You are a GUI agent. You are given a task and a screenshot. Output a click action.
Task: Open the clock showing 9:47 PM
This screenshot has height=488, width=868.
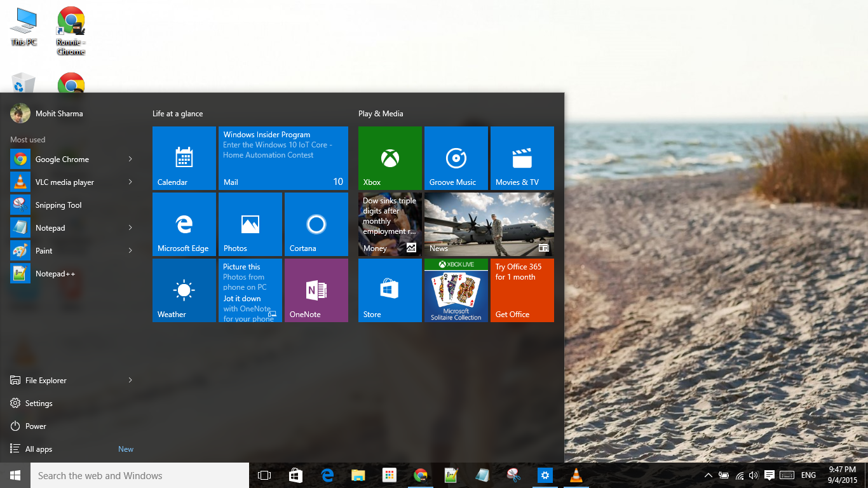pos(843,475)
